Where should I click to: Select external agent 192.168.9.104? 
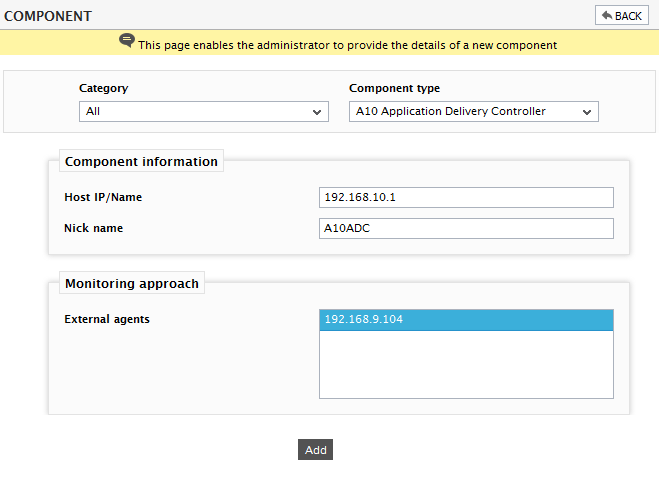pyautogui.click(x=466, y=320)
